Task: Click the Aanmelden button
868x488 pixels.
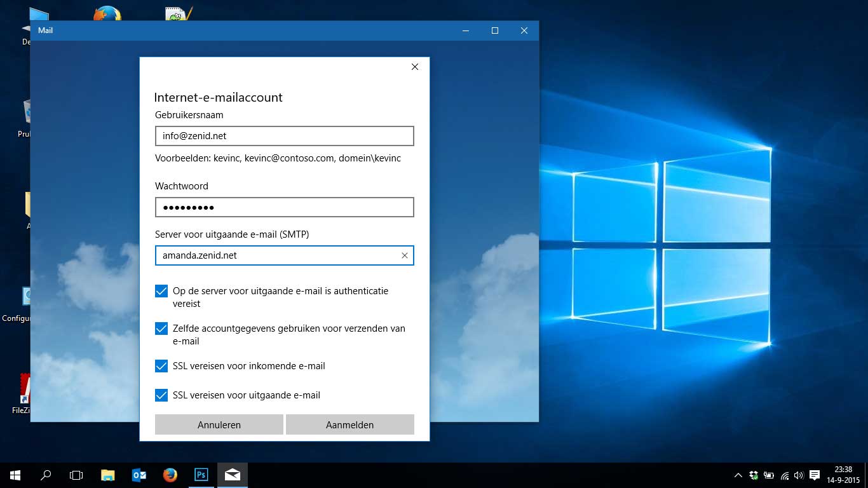Action: 350,424
